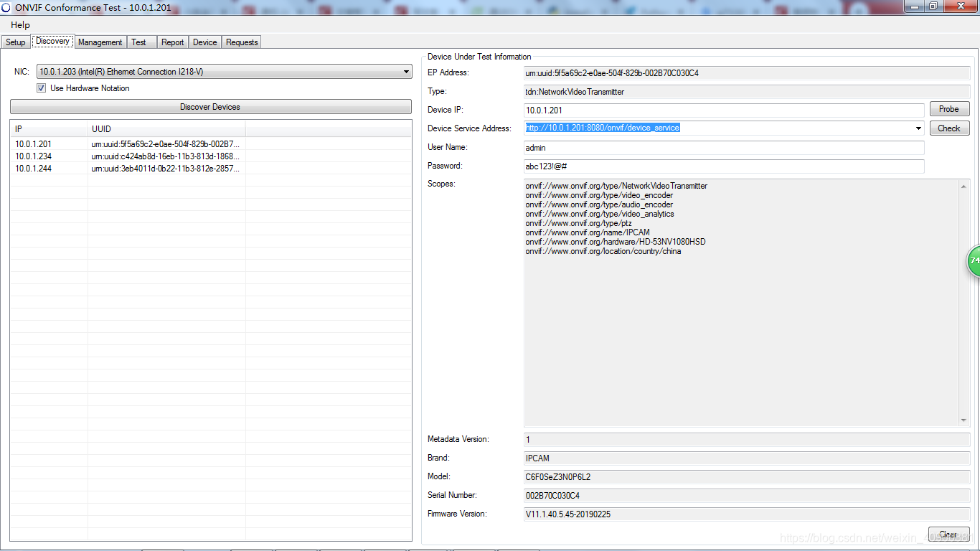Click scope line location/country/china

point(603,251)
